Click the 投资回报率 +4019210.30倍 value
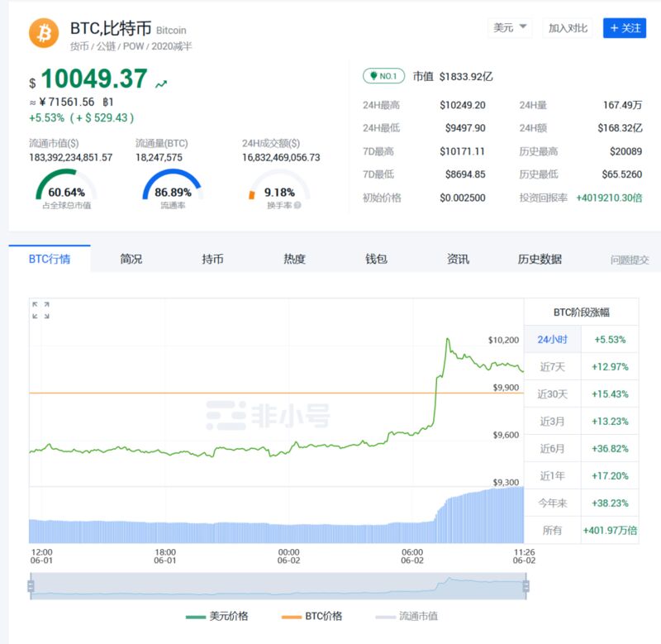The image size is (661, 644). click(609, 198)
